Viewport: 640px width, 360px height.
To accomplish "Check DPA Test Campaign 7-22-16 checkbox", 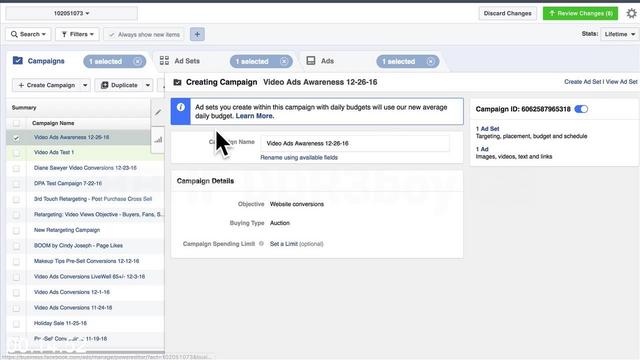I will pos(16,184).
